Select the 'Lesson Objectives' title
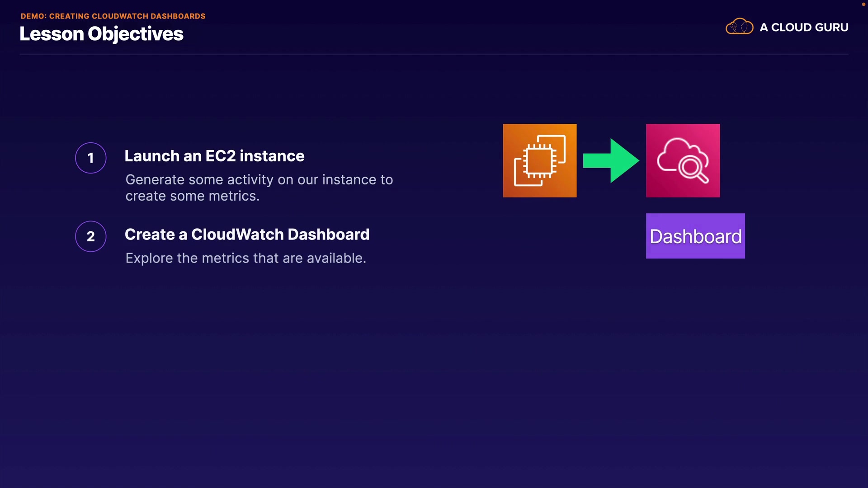Screen dimensions: 868x488 click(101, 34)
